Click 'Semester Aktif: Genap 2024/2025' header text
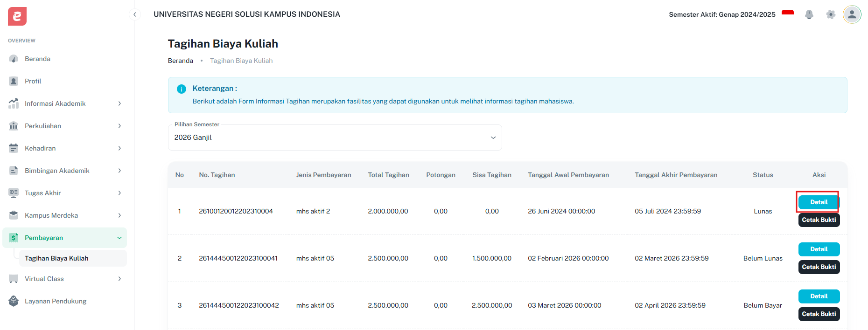 coord(722,14)
